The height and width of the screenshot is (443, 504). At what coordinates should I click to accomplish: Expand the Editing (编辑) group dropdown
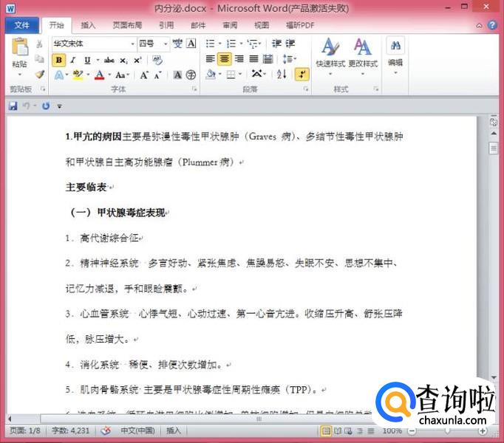[395, 72]
